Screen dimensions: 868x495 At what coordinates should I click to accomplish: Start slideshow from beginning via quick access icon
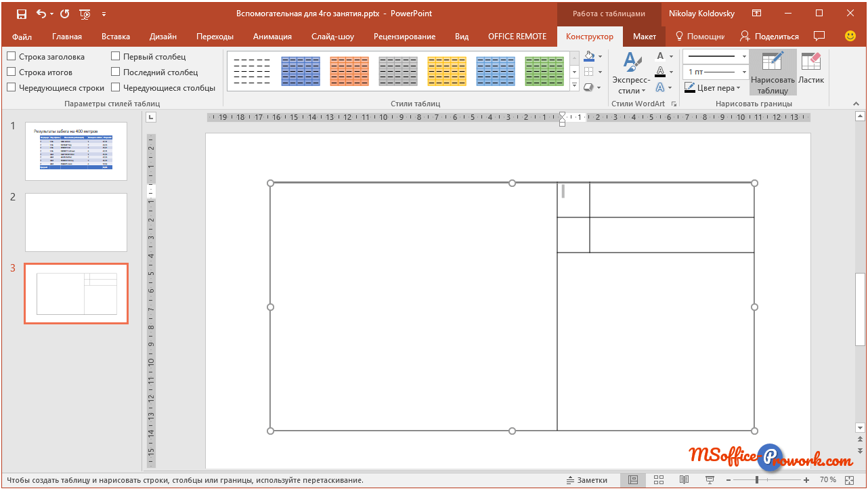coord(85,14)
